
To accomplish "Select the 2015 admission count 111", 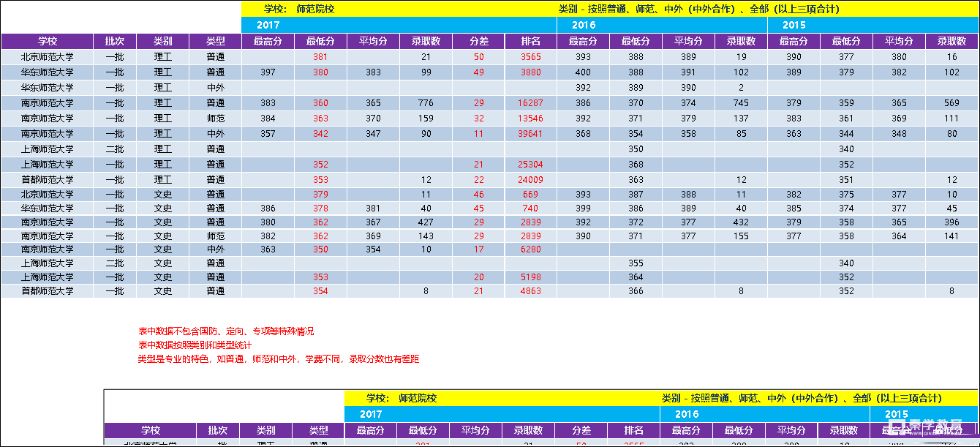I will [951, 119].
